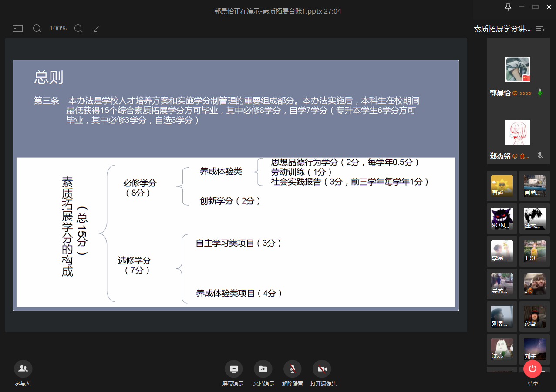Expand the participant list layout menu
Screen dimensions: 556x392
click(540, 29)
